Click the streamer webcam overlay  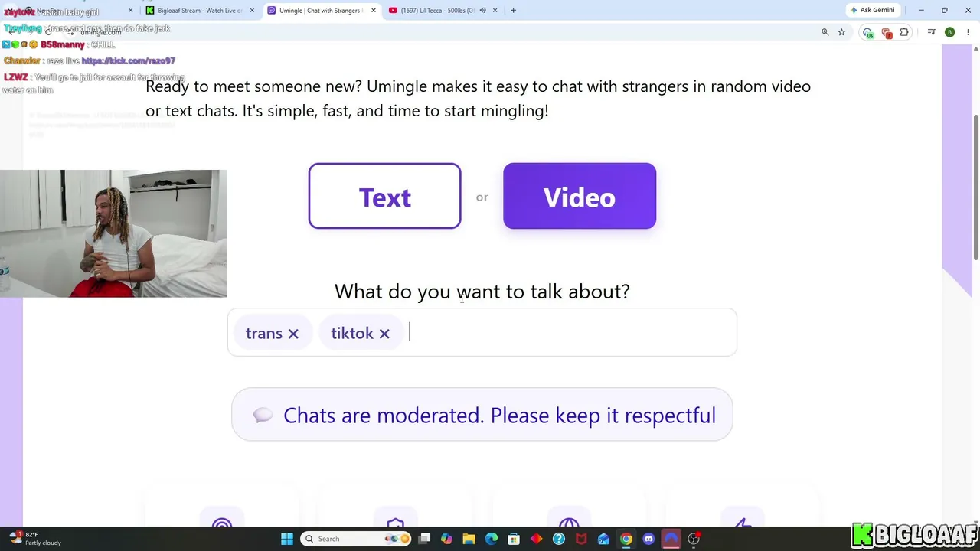pyautogui.click(x=113, y=233)
